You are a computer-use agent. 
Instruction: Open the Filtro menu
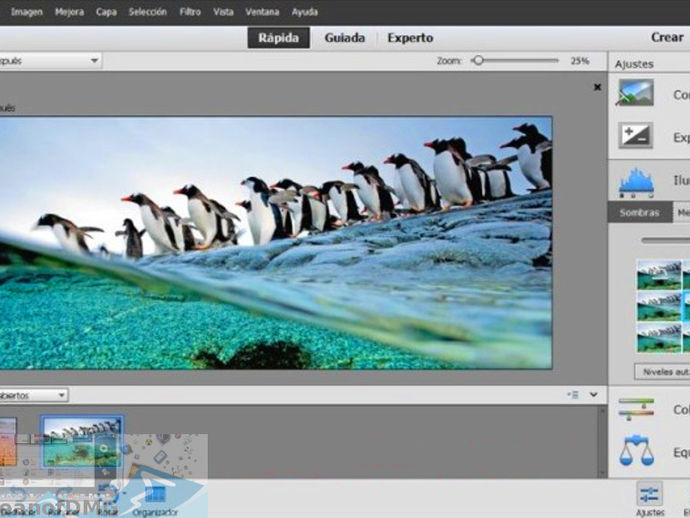pos(190,12)
